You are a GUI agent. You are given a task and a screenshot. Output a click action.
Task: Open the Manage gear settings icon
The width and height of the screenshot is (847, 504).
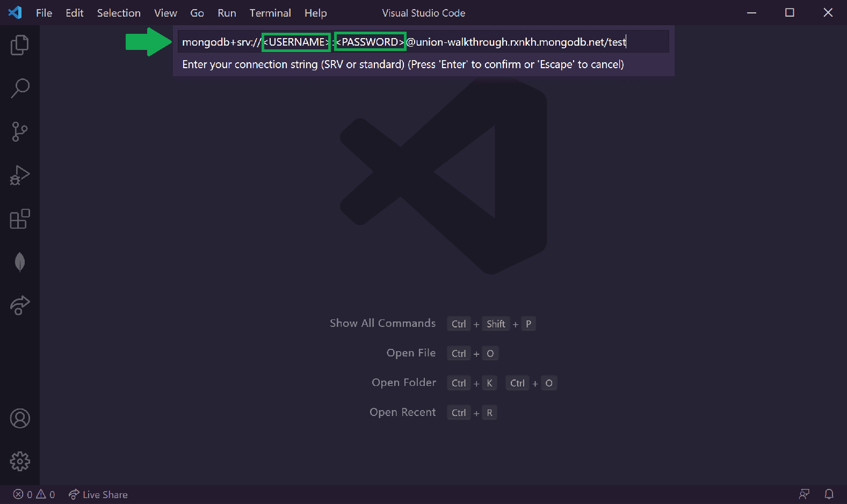tap(20, 462)
